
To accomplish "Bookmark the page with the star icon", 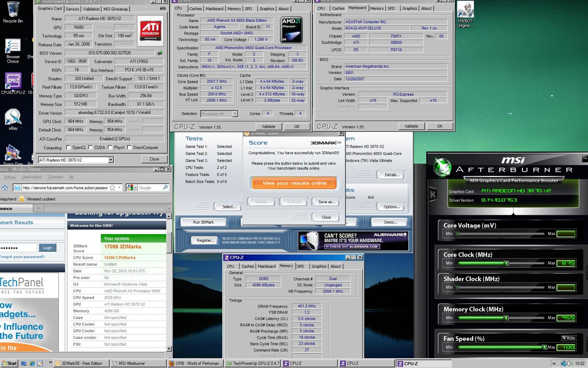I will (112, 188).
